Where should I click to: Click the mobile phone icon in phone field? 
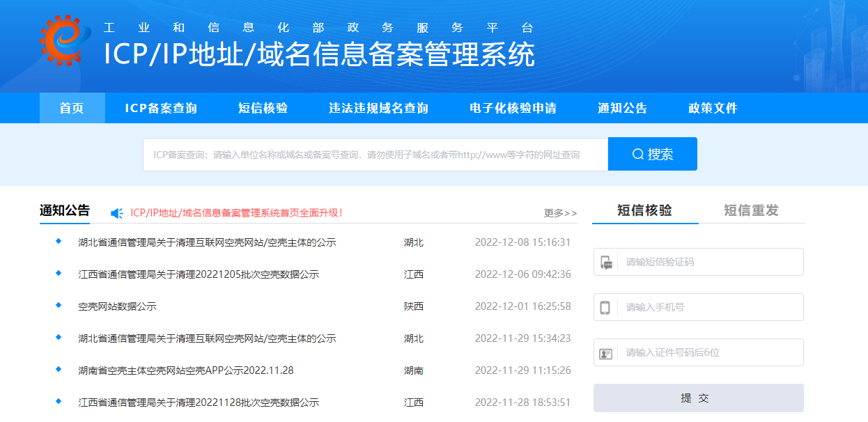pos(605,308)
